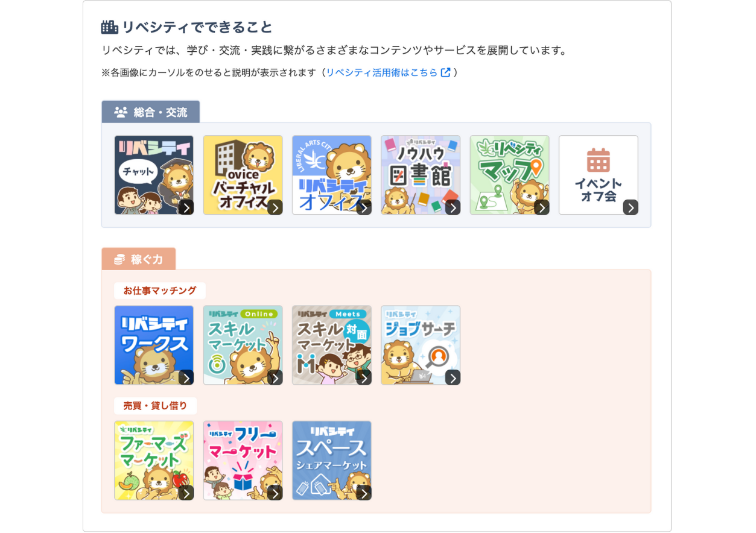Click the external link icon after 活用術はこちら
The image size is (756, 533).
pos(446,72)
